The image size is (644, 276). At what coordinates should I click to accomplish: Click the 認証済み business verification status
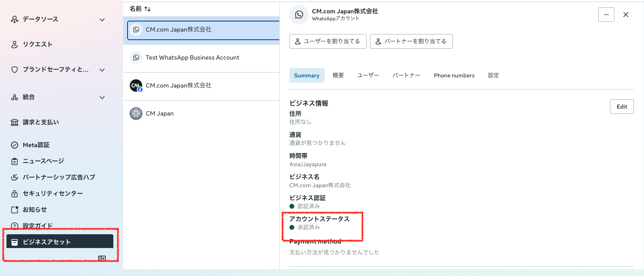(x=308, y=206)
